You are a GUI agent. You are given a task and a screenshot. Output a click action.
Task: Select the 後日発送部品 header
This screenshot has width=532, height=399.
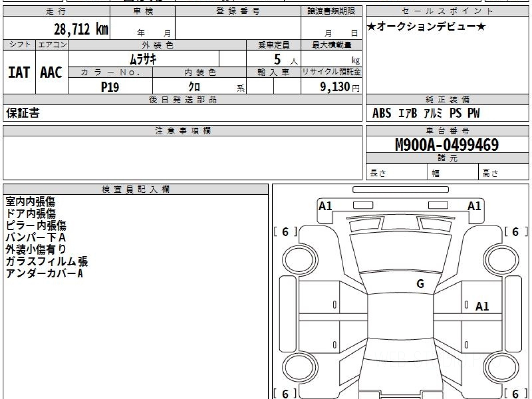[183, 100]
